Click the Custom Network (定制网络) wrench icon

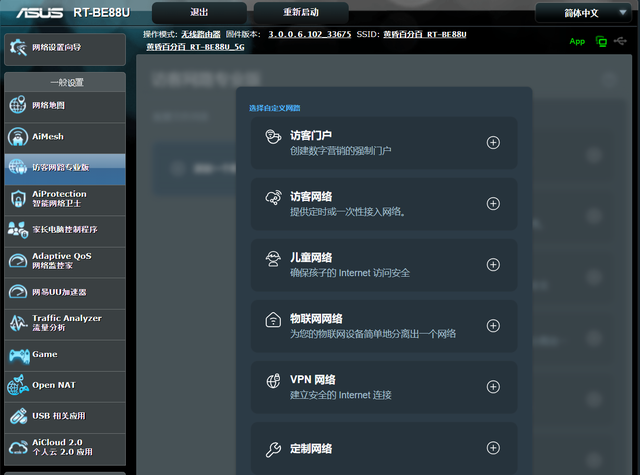pyautogui.click(x=273, y=449)
